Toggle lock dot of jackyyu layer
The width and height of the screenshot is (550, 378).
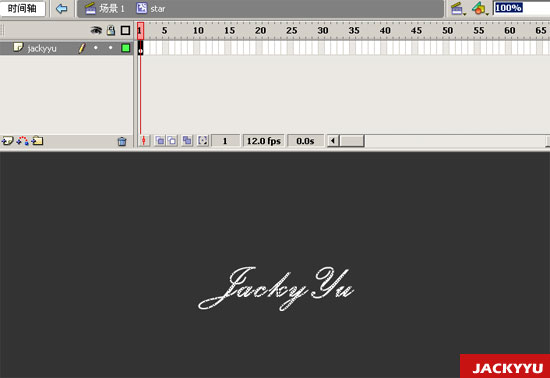coord(110,48)
